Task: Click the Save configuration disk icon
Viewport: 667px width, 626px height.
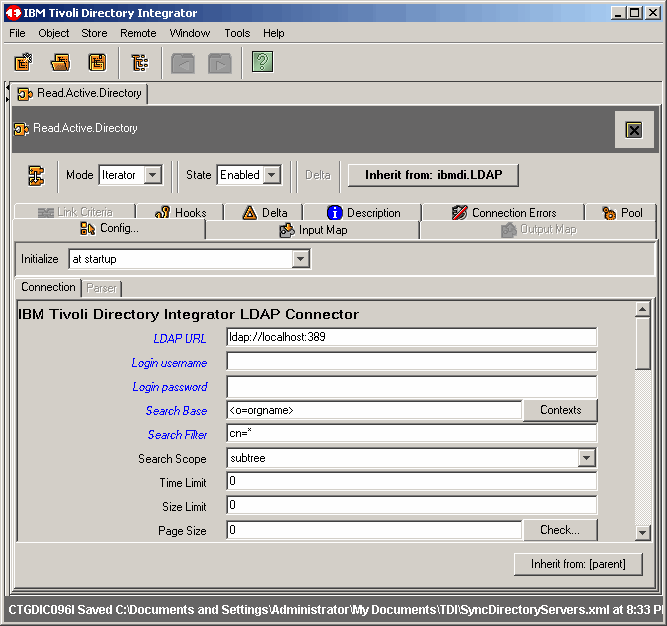Action: click(x=97, y=63)
